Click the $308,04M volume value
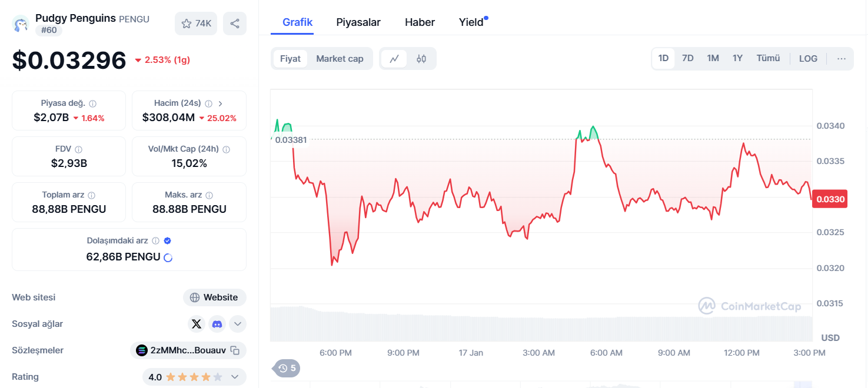The width and height of the screenshot is (868, 388). tap(168, 118)
